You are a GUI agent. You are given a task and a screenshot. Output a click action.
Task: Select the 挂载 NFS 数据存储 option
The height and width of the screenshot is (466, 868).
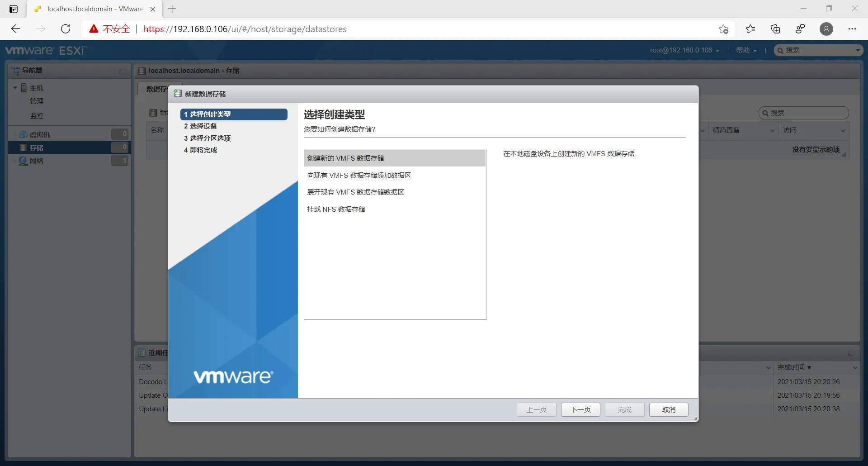click(x=336, y=209)
